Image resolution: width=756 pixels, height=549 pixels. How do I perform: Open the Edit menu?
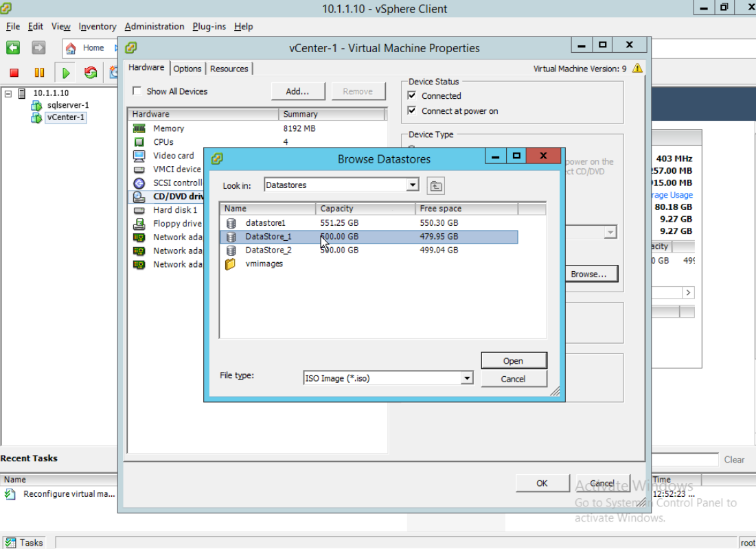[36, 27]
